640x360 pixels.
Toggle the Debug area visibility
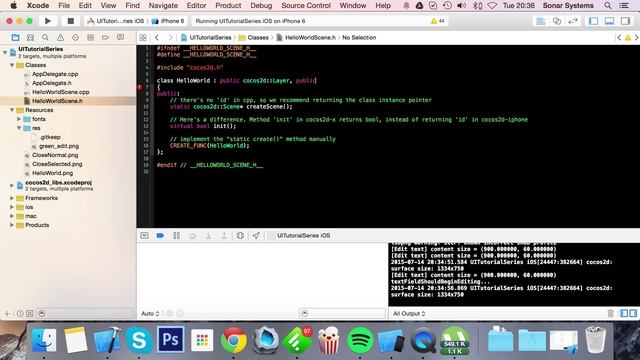tap(609, 21)
